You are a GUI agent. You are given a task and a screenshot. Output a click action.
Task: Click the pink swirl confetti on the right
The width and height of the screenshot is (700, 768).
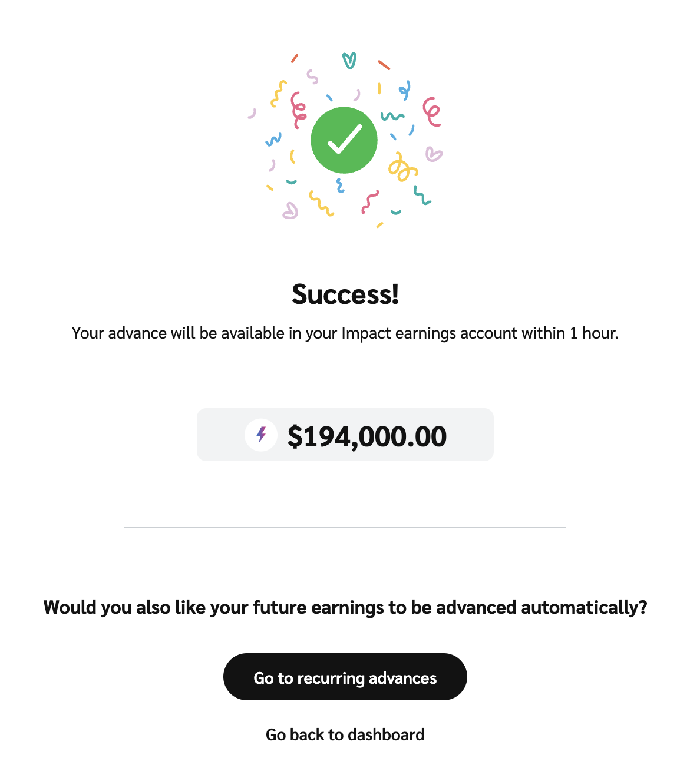tap(432, 112)
